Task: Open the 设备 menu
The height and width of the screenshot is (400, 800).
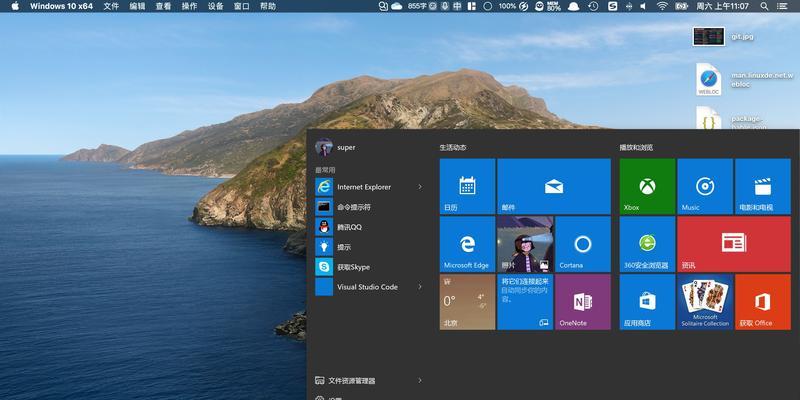Action: (x=216, y=6)
